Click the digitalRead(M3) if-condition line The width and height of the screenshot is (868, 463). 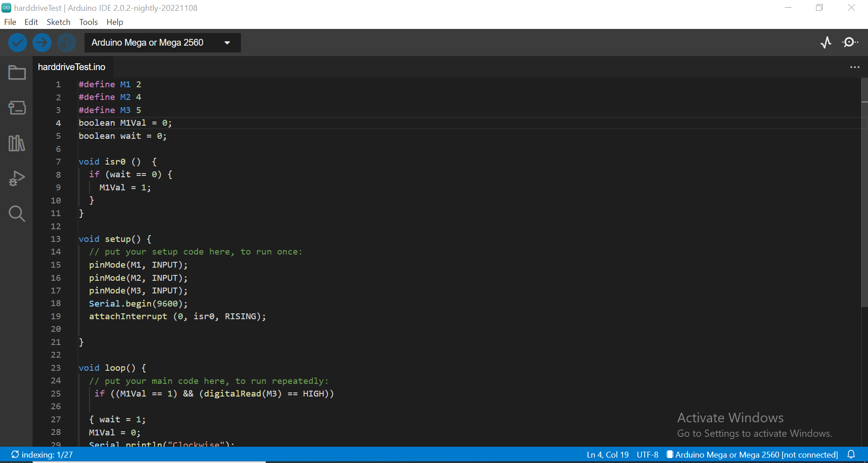214,393
